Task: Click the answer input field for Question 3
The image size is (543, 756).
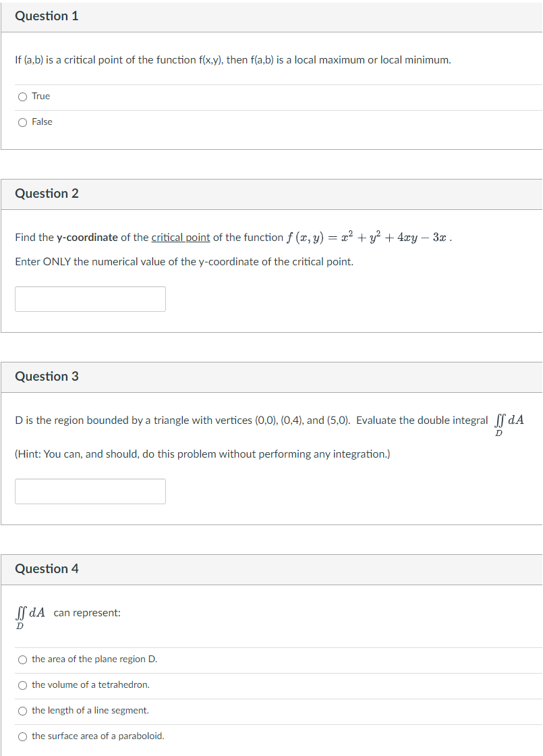Action: click(x=90, y=491)
